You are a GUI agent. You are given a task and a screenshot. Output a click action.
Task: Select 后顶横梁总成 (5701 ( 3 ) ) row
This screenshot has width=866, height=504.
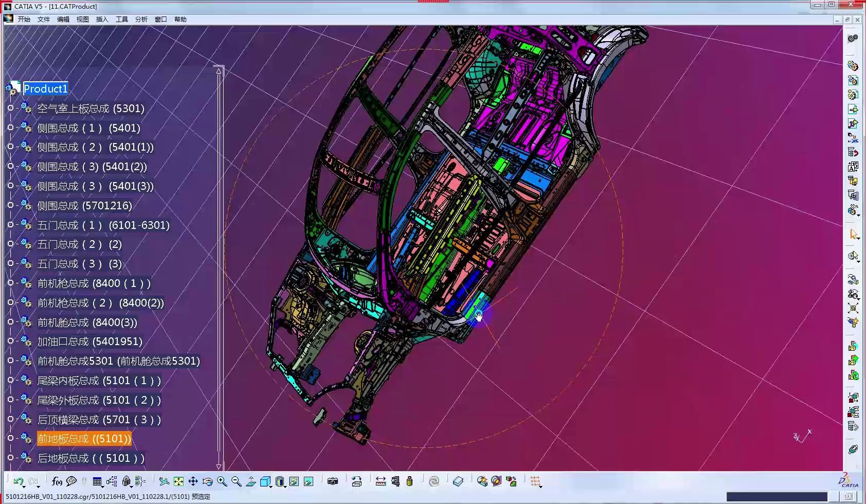99,420
